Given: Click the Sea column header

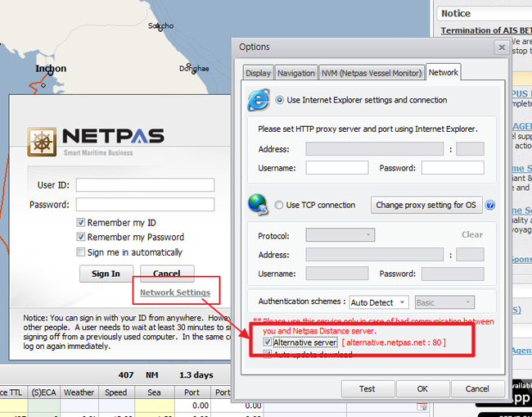Looking at the screenshot, I should 155,392.
